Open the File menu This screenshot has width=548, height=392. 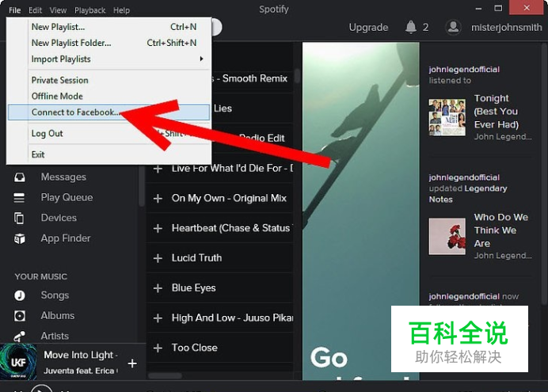[x=14, y=10]
